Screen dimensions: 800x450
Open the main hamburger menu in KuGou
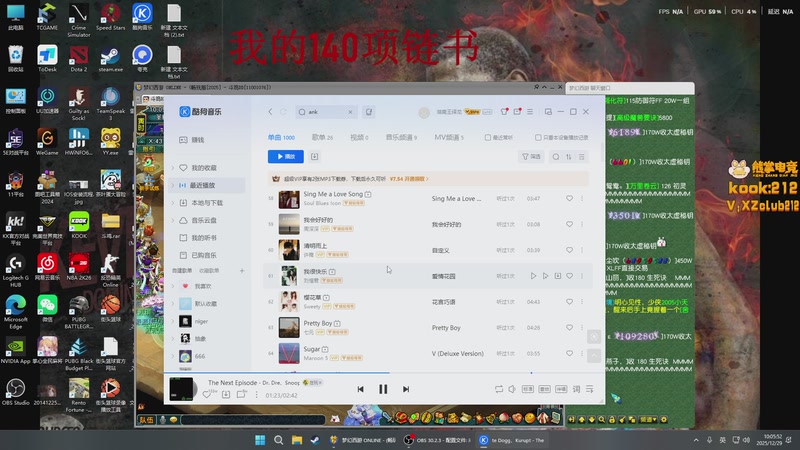point(530,111)
